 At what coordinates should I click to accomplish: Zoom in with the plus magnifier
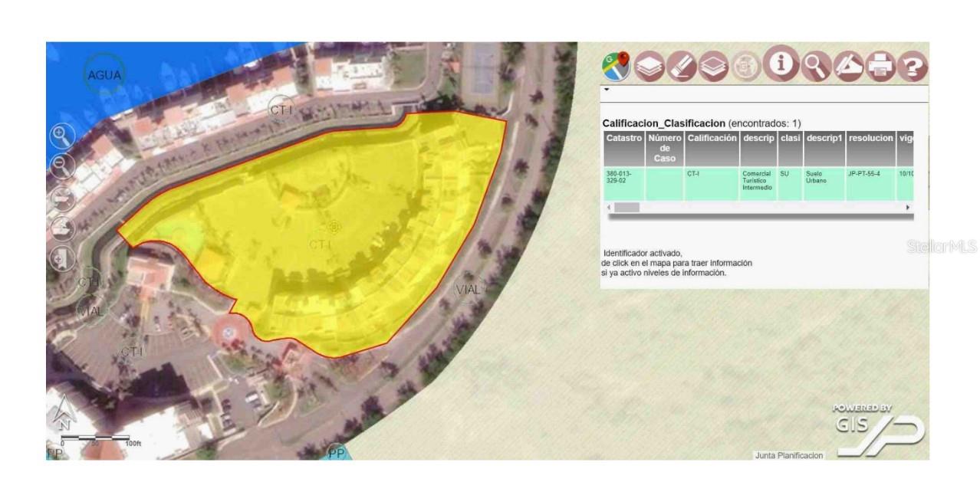click(62, 136)
